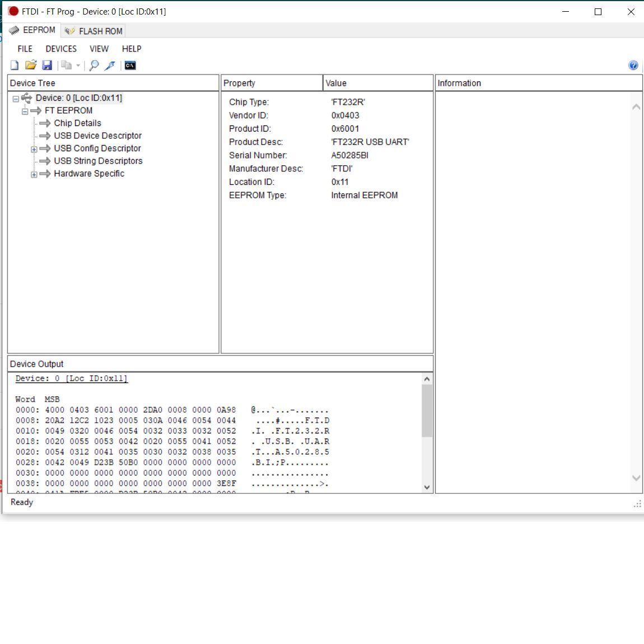644x644 pixels.
Task: Close the FT Prog window
Action: click(631, 12)
